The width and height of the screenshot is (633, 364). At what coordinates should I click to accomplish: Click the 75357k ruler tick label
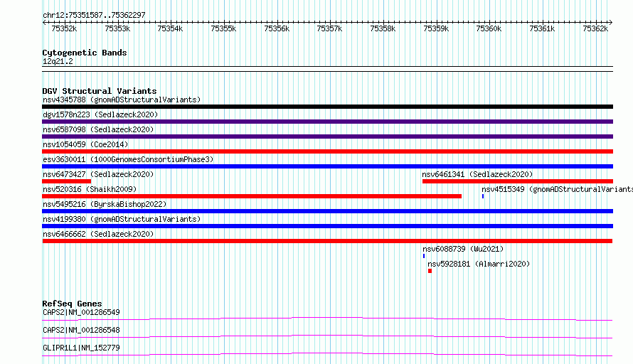point(329,28)
